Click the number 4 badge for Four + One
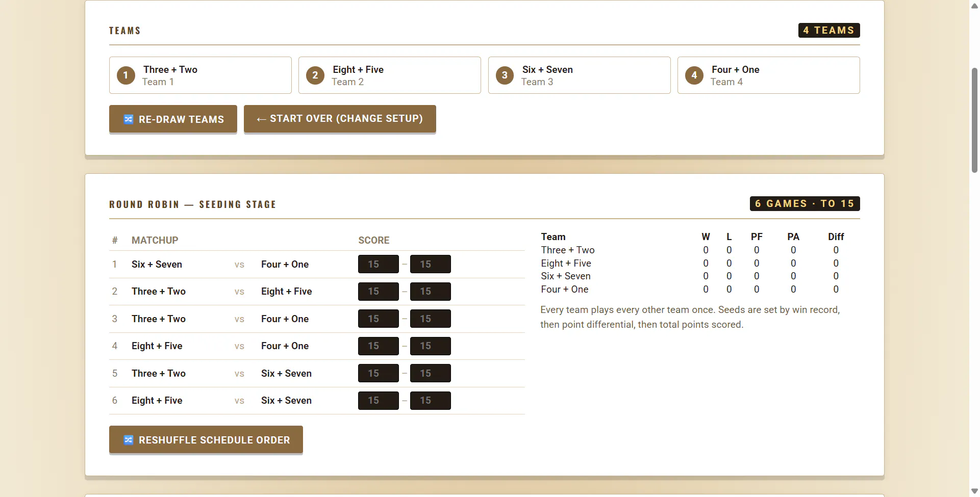The image size is (980, 497). (694, 75)
